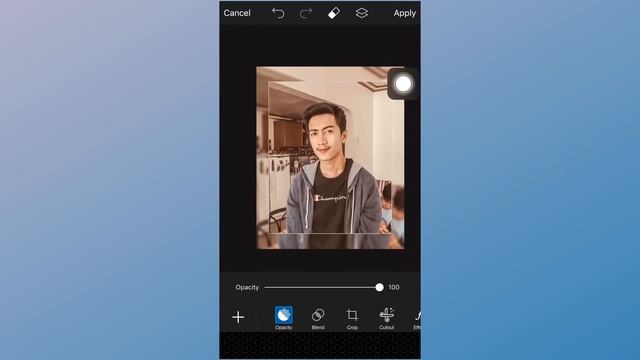Click the undo arrow icon
The image size is (640, 360).
coord(278,13)
